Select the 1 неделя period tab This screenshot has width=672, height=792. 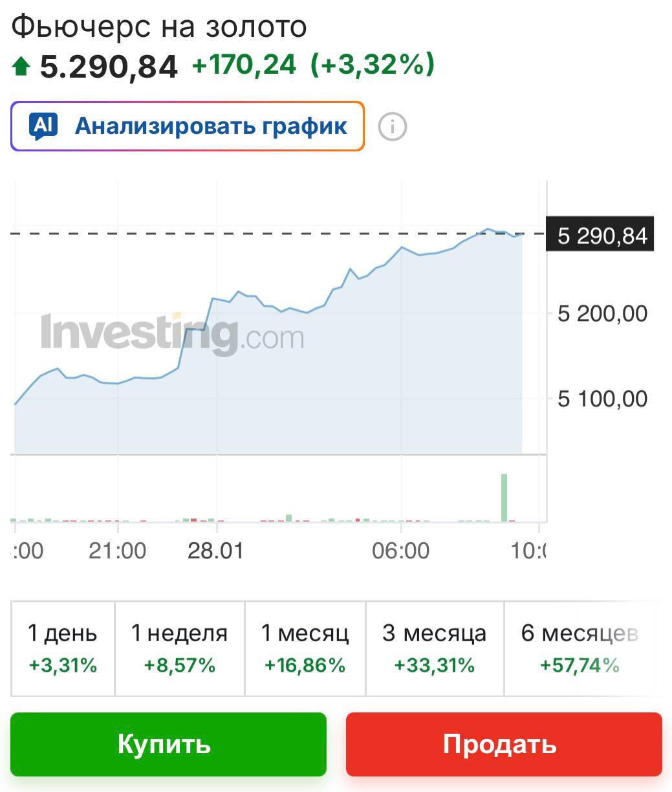(x=179, y=648)
